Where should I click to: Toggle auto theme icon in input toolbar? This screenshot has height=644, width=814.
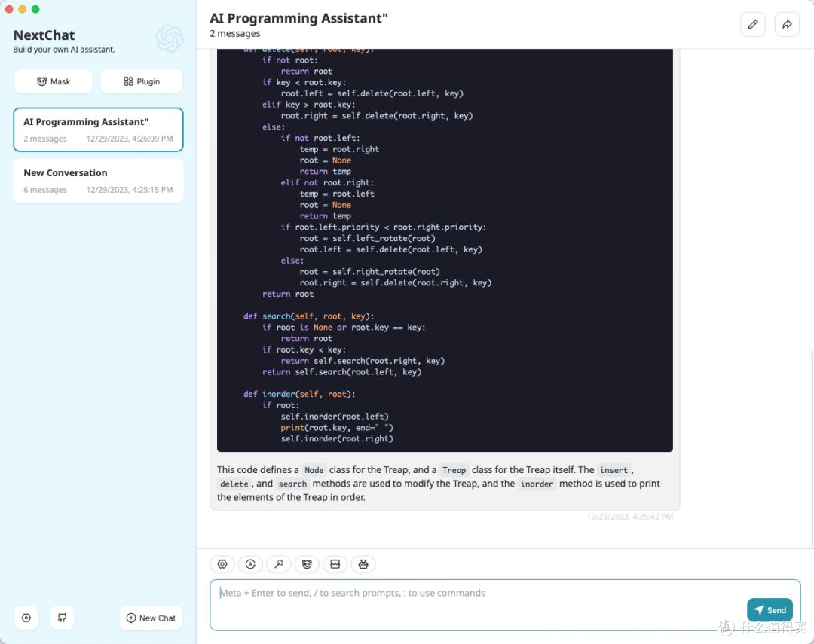pyautogui.click(x=251, y=564)
